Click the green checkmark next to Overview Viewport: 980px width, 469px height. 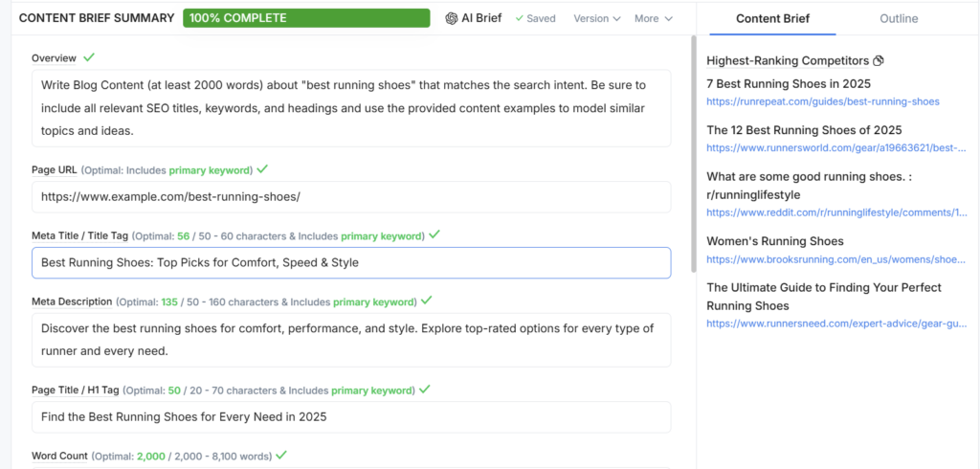point(89,56)
